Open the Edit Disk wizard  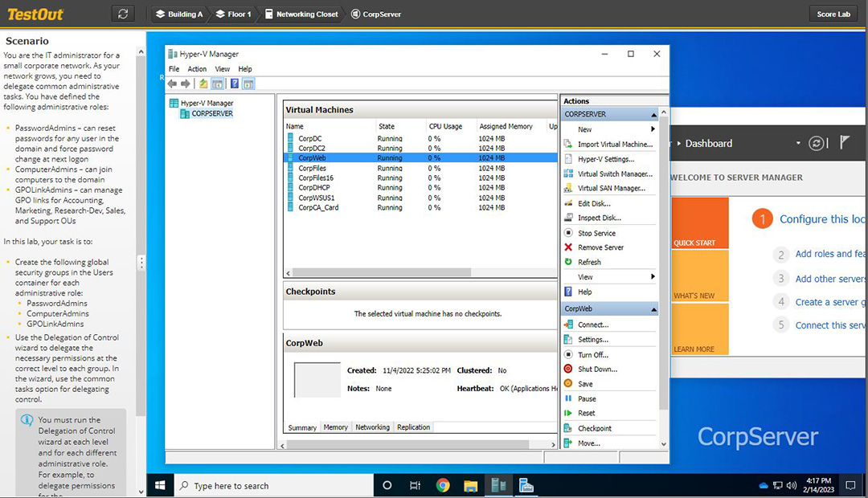click(599, 202)
